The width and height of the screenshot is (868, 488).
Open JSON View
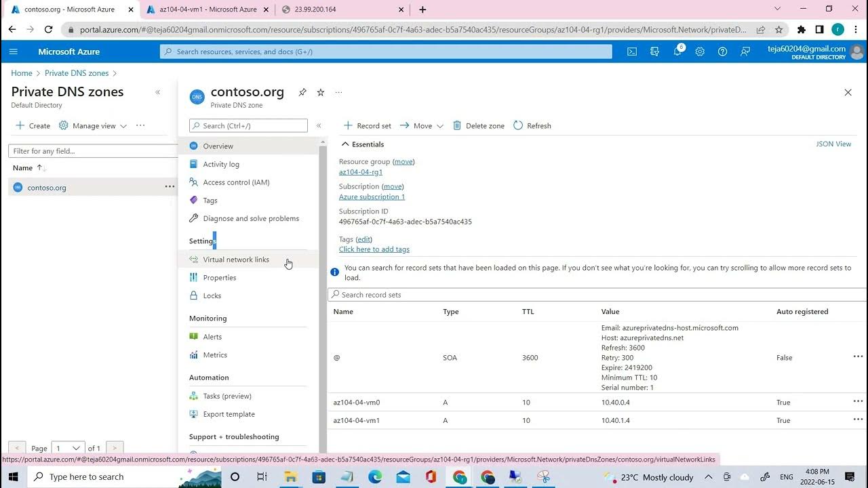pyautogui.click(x=834, y=144)
